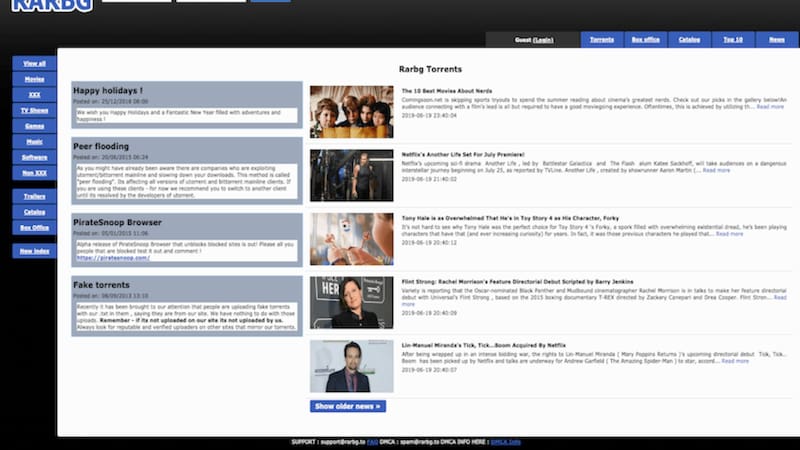The width and height of the screenshot is (800, 450).
Task: Select View all in the left sidebar
Action: click(x=34, y=63)
